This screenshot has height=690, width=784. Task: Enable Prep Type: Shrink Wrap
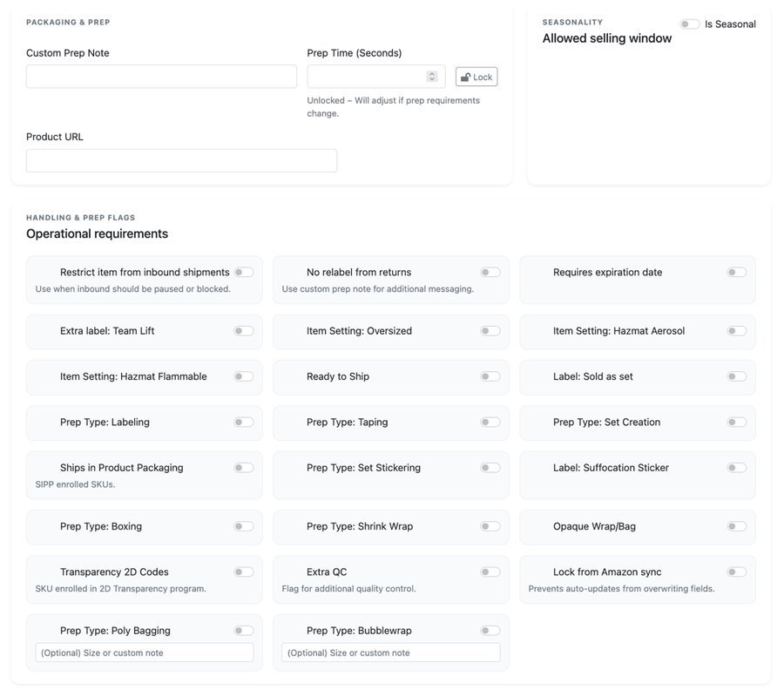point(490,527)
